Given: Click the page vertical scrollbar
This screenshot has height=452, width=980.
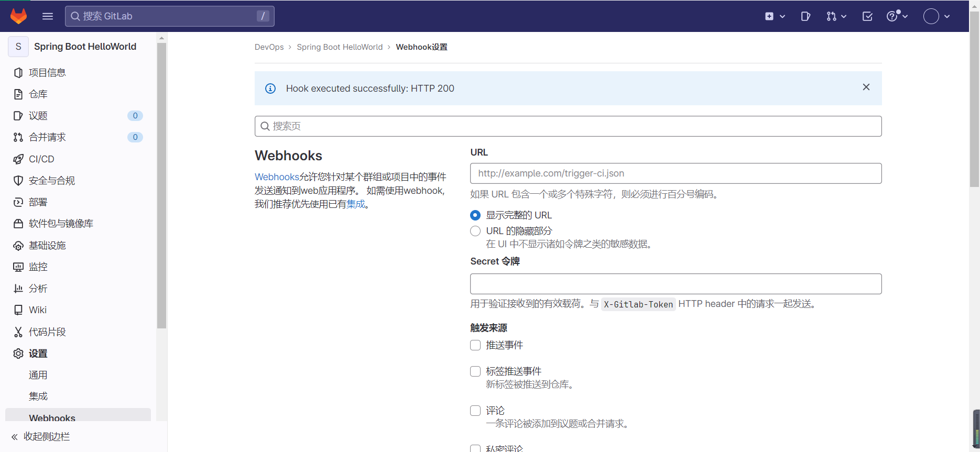Looking at the screenshot, I should click(x=974, y=100).
